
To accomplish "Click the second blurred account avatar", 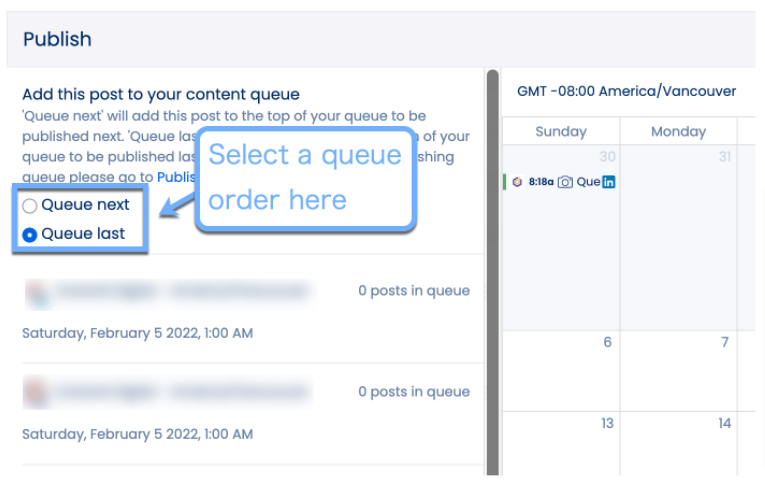I will coord(35,391).
